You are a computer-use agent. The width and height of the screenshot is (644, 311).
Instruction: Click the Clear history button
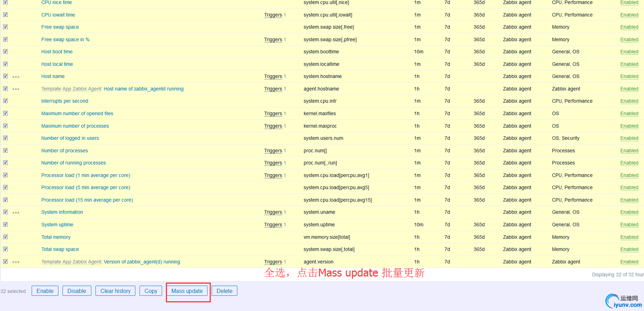[115, 291]
